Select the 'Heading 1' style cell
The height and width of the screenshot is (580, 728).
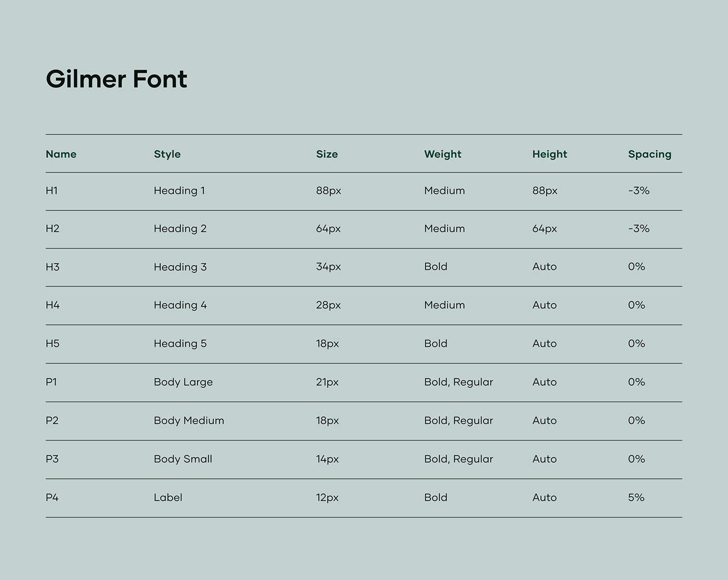click(x=179, y=190)
